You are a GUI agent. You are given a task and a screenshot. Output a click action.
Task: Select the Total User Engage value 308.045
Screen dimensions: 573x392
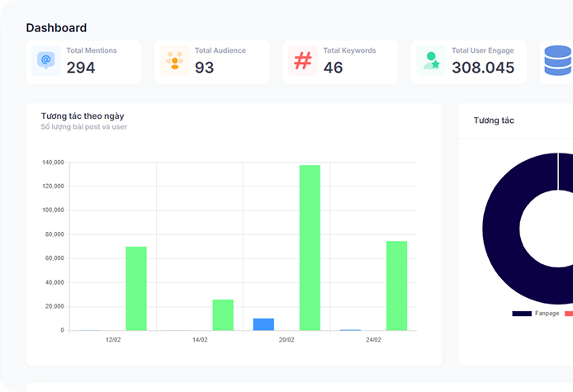(483, 68)
